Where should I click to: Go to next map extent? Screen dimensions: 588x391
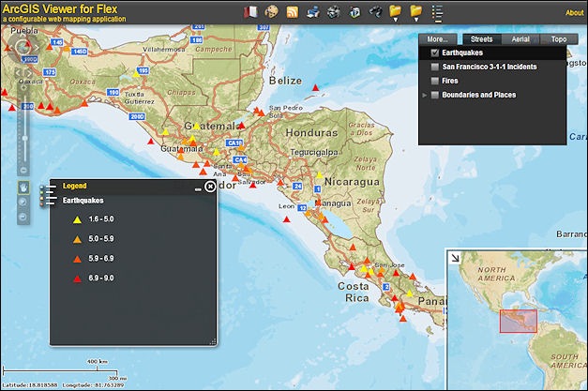point(29,73)
